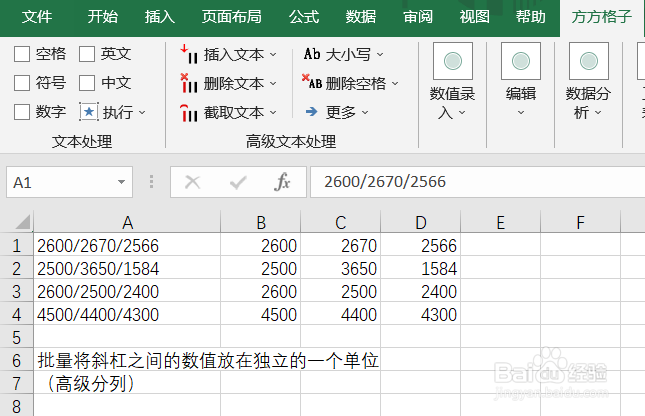Select cell D2 with value 1584
645x416 pixels.
coord(420,268)
